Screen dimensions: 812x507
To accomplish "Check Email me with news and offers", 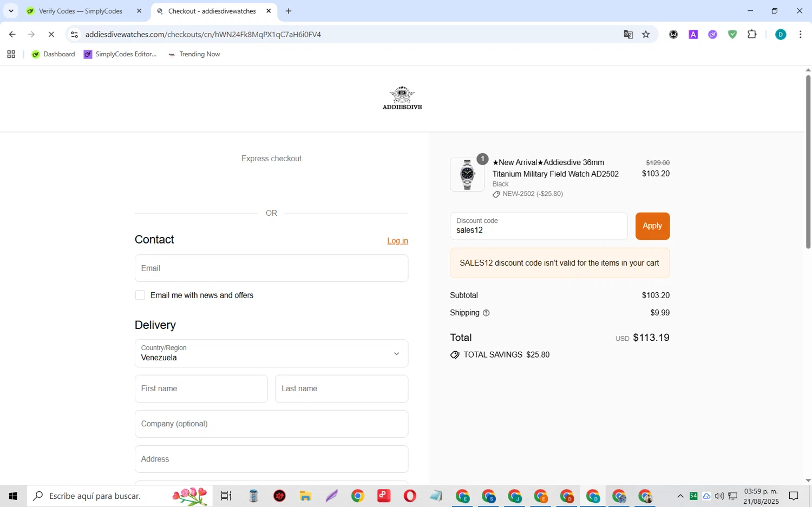I will pyautogui.click(x=140, y=295).
